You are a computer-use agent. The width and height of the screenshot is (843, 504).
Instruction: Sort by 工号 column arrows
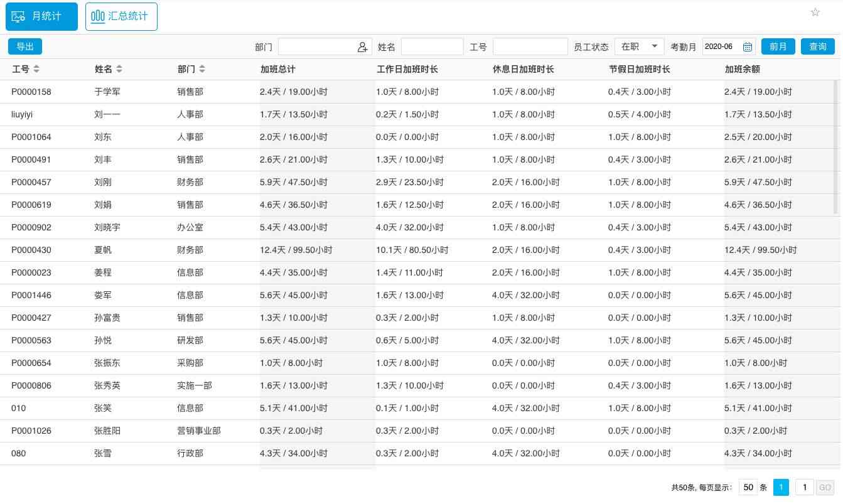pos(36,69)
